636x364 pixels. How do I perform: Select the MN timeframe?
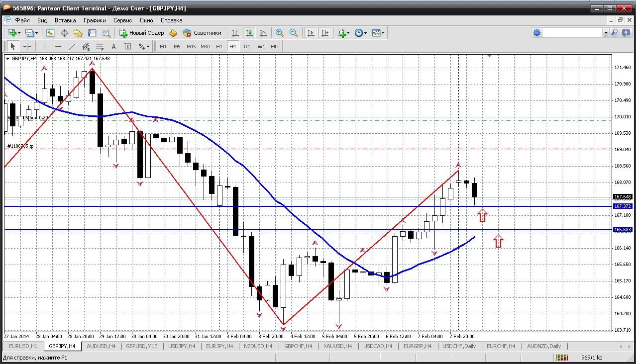[275, 46]
